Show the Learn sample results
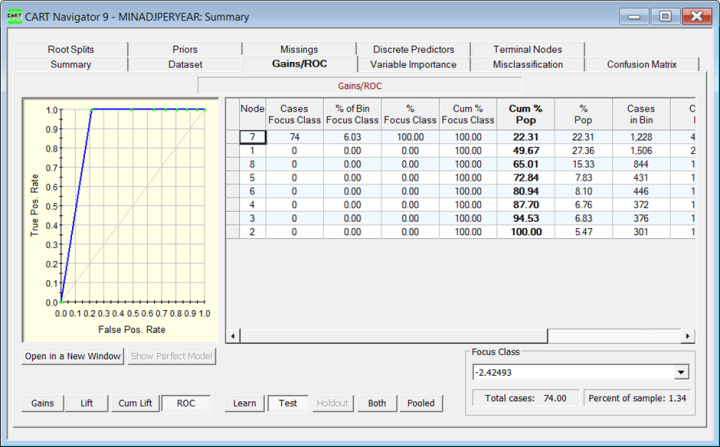The width and height of the screenshot is (720, 447). point(244,403)
